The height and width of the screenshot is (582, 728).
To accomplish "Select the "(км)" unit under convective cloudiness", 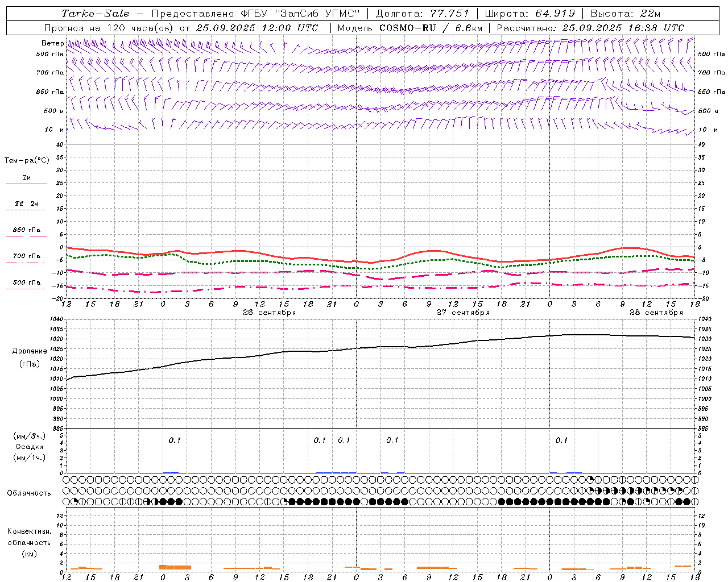I will tap(29, 554).
